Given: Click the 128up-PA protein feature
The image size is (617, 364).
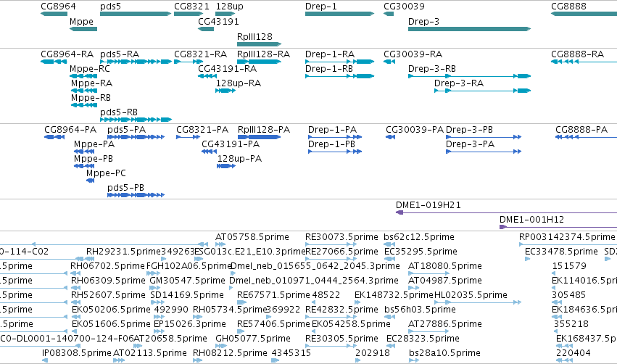Looking at the screenshot, I should pyautogui.click(x=226, y=166).
